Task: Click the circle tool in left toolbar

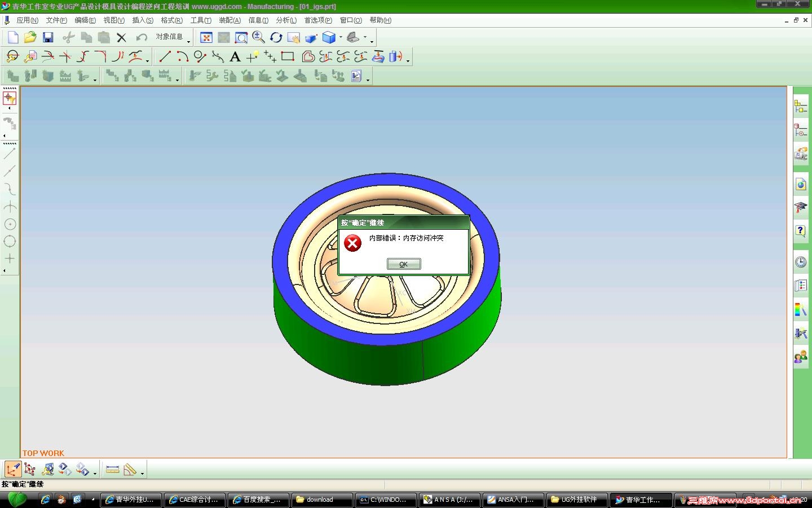Action: (10, 242)
